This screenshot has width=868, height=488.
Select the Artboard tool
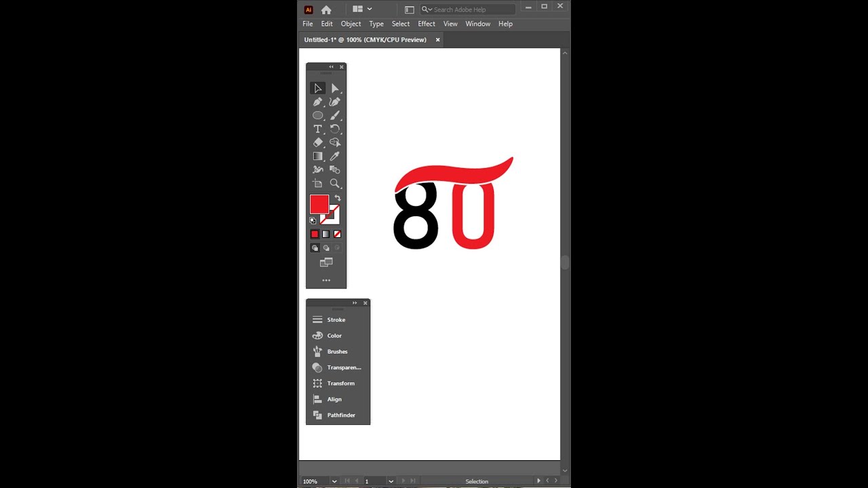pyautogui.click(x=317, y=184)
